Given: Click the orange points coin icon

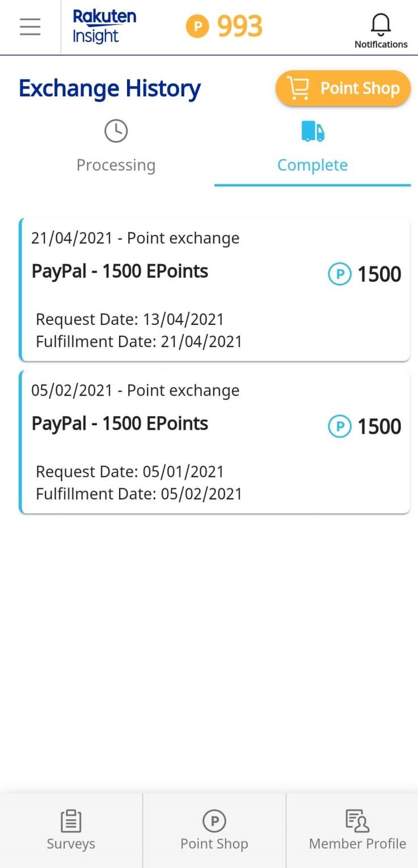Looking at the screenshot, I should 197,27.
